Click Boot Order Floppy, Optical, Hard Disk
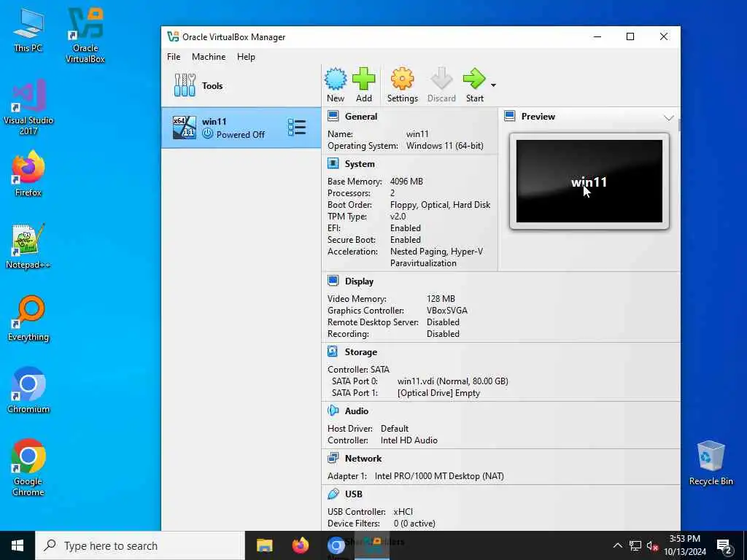The height and width of the screenshot is (560, 747). [440, 205]
